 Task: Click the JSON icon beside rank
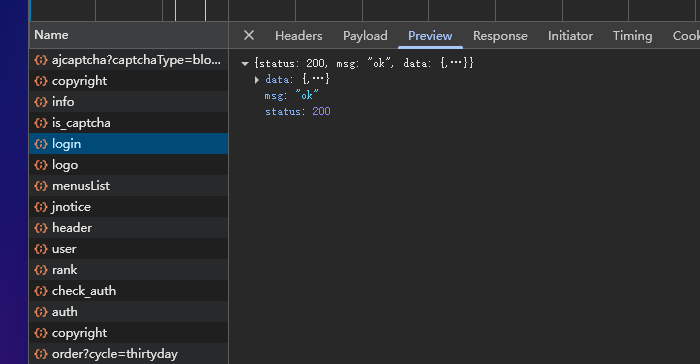(41, 270)
